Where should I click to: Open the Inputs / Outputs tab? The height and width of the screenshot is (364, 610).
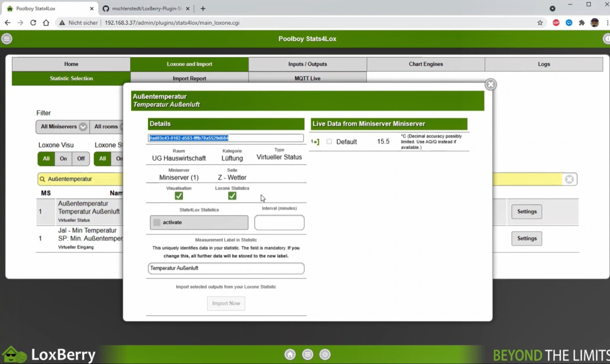(x=307, y=64)
